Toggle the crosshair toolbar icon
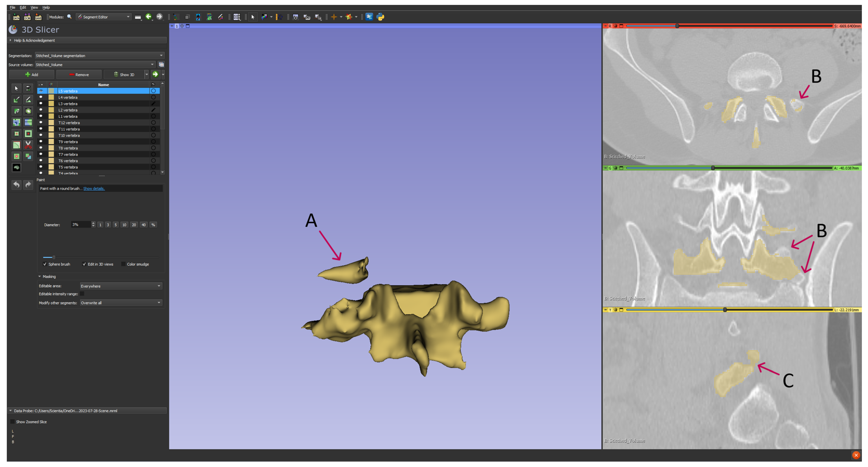868x467 pixels. (x=334, y=17)
